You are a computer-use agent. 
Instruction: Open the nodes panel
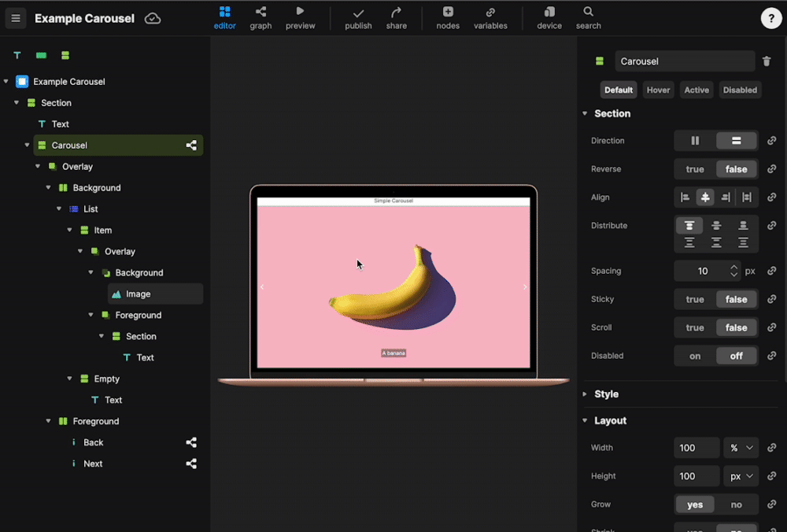pos(447,17)
